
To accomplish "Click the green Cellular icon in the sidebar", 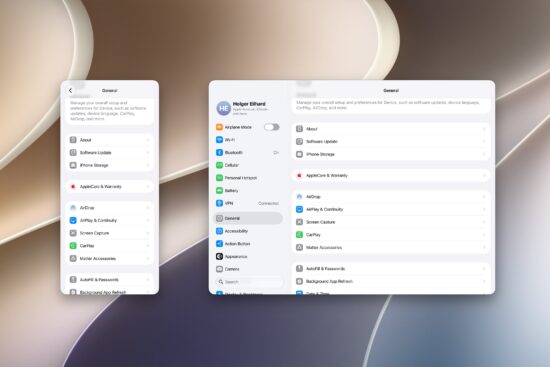I will 219,165.
